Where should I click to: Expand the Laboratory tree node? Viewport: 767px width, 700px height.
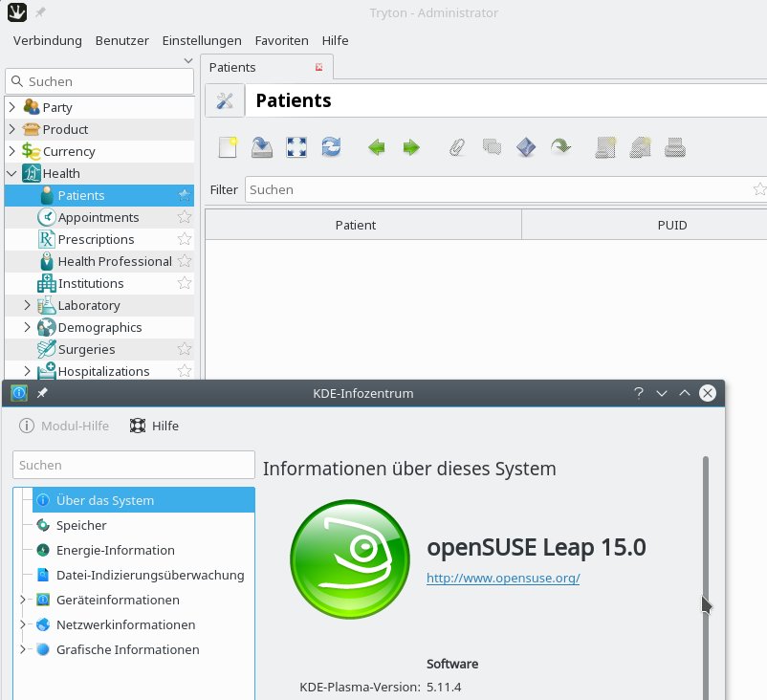tap(28, 305)
